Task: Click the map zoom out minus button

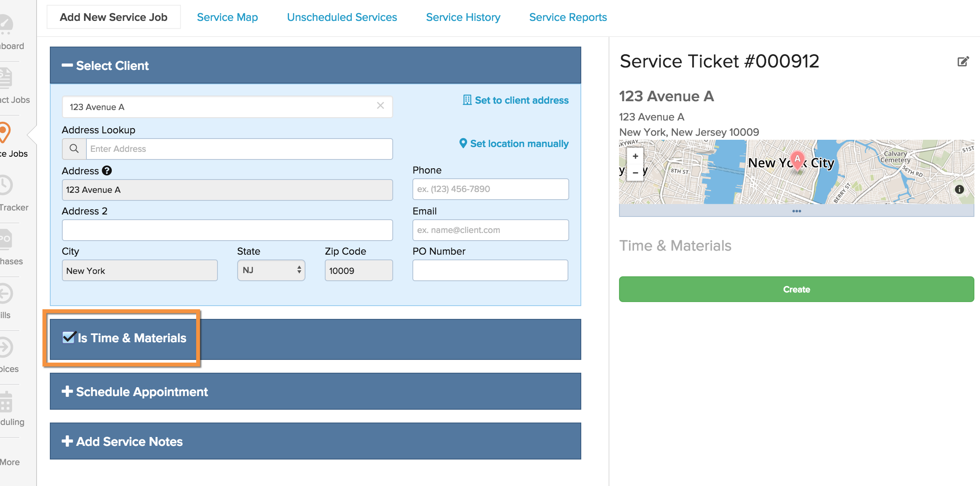Action: (x=635, y=173)
